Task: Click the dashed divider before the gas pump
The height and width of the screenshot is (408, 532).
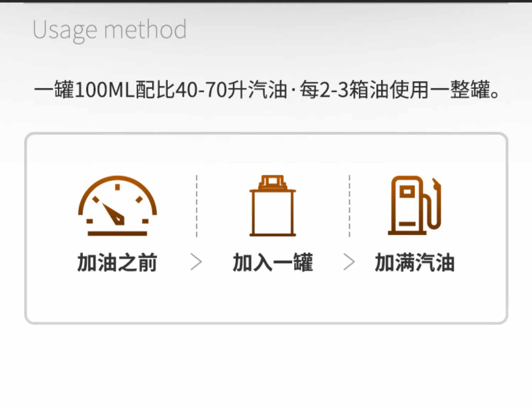Action: pos(349,205)
